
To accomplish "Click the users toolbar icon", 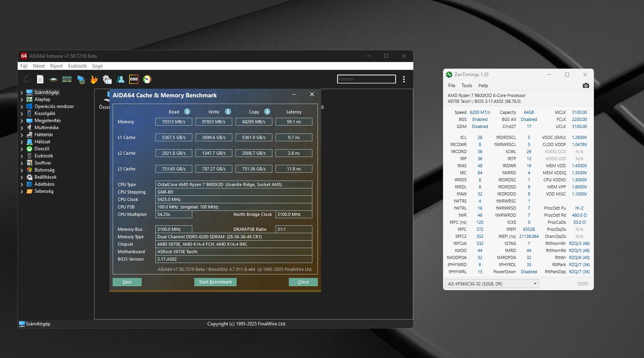I will pos(120,79).
